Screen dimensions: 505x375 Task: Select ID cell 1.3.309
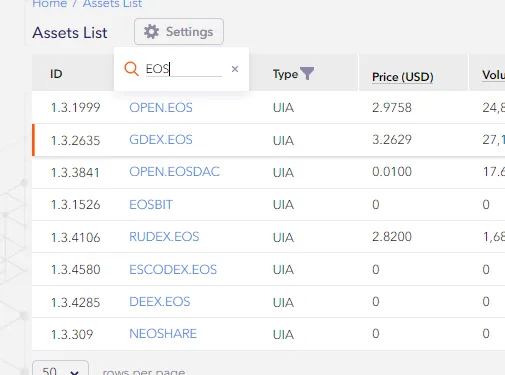(72, 334)
